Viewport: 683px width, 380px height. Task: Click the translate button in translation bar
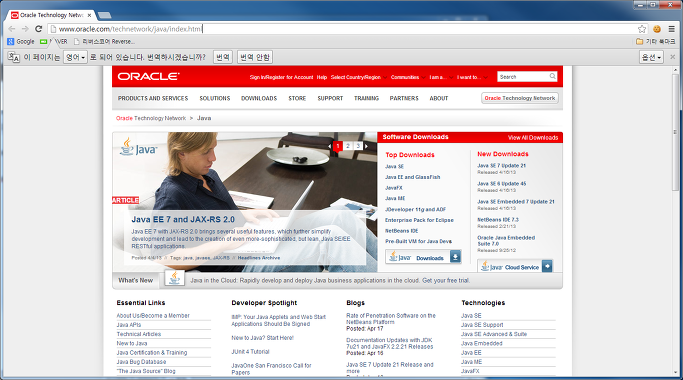(x=223, y=57)
